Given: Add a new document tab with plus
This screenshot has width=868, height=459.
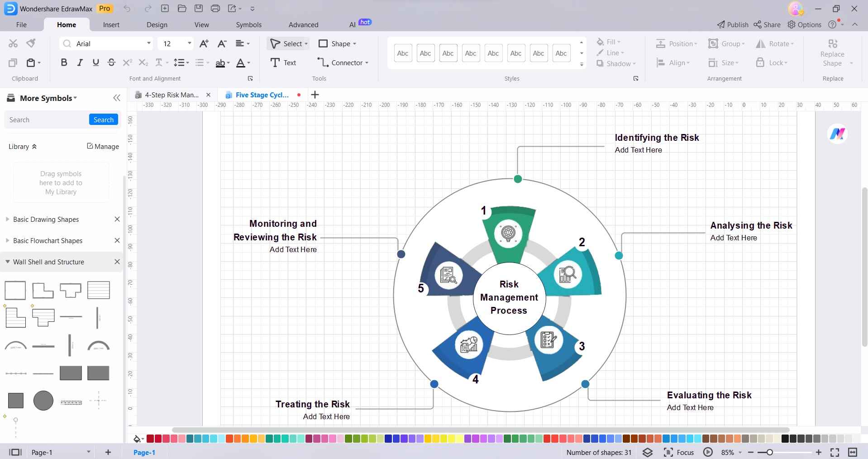Looking at the screenshot, I should (x=315, y=95).
